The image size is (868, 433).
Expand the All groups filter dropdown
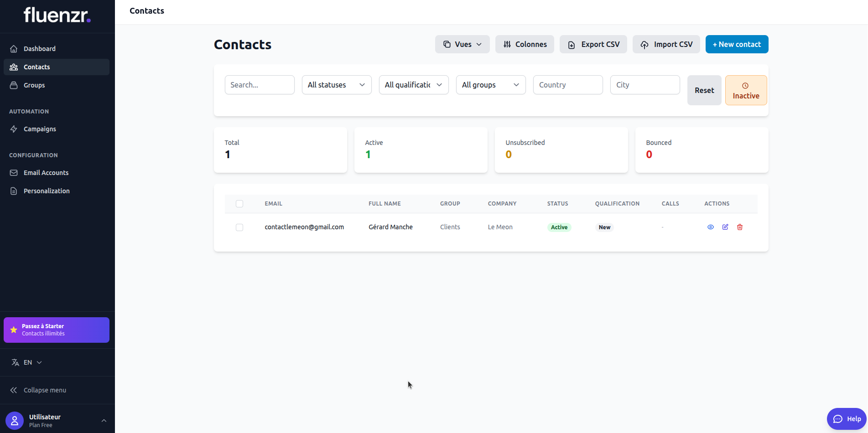click(490, 85)
